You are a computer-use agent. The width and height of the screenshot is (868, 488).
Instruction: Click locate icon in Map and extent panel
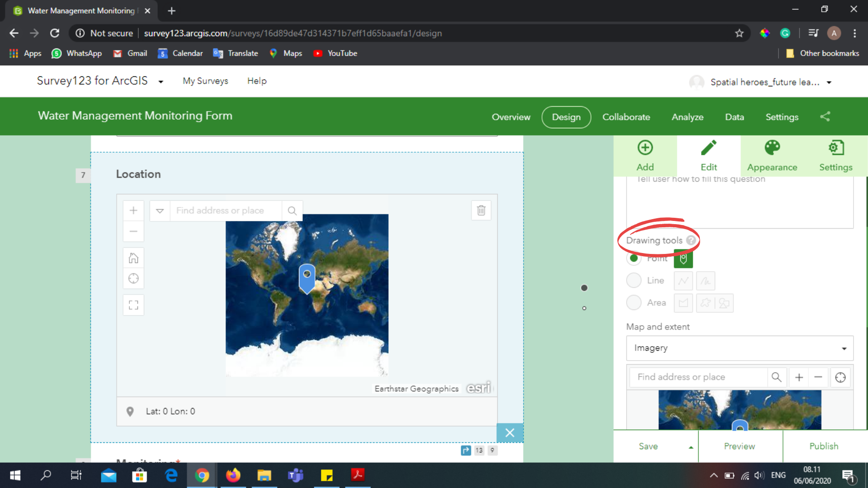pos(840,377)
